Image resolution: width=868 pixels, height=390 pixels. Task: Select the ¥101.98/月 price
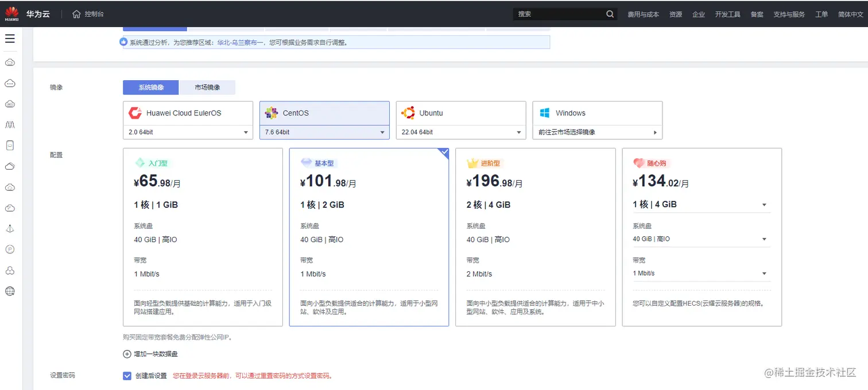point(328,182)
